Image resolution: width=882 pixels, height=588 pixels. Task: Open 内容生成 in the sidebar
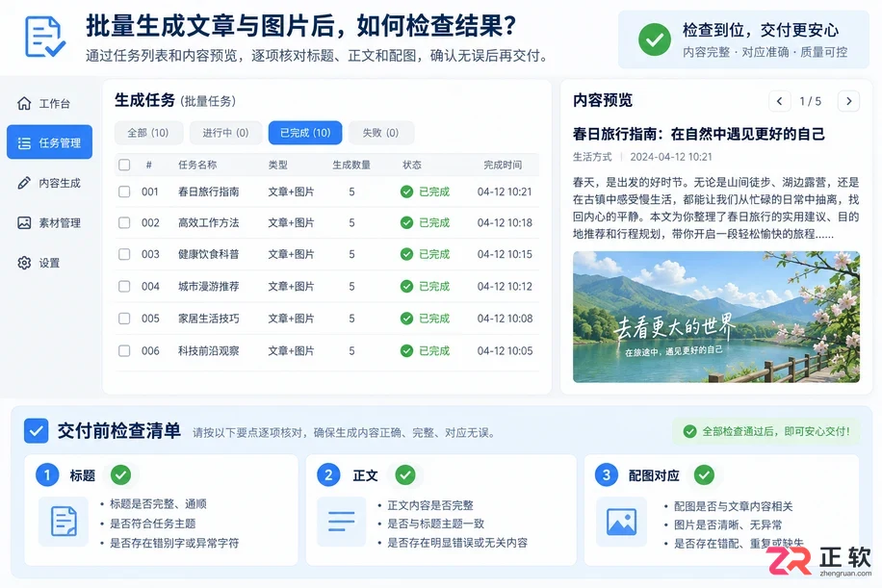49,183
